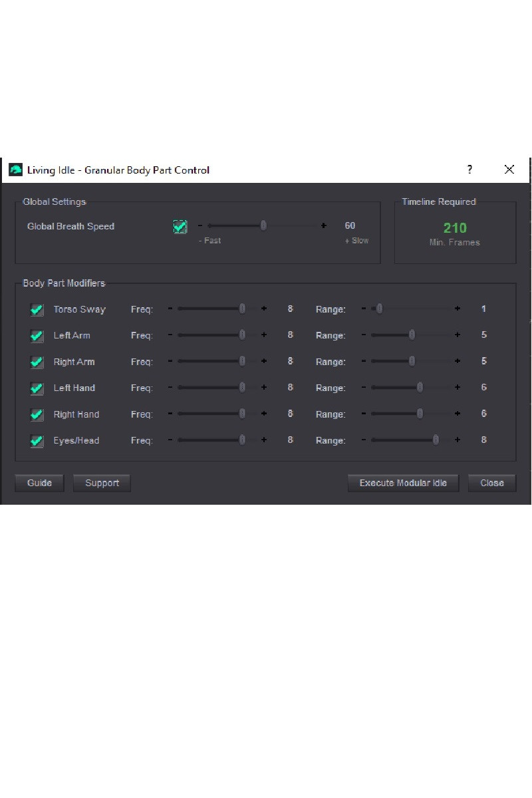Uncheck the Eyes/Head modifier

tap(37, 441)
